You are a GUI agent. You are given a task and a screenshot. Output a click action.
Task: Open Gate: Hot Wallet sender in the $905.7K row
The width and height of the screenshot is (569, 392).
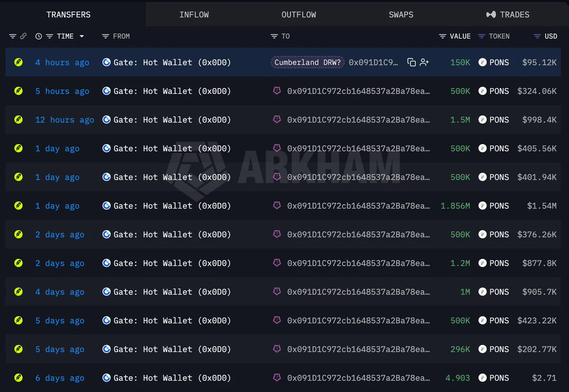pyautogui.click(x=172, y=292)
